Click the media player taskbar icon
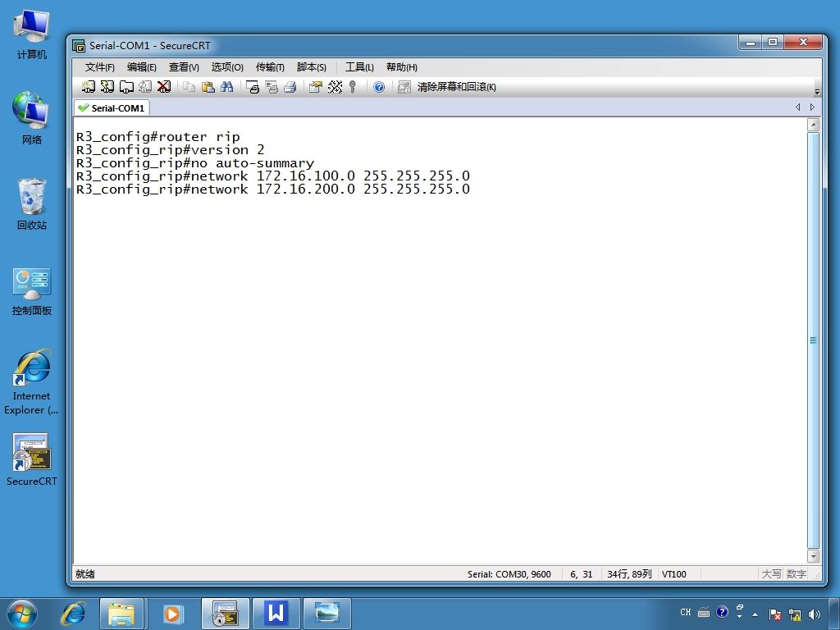The height and width of the screenshot is (630, 840). (x=172, y=614)
